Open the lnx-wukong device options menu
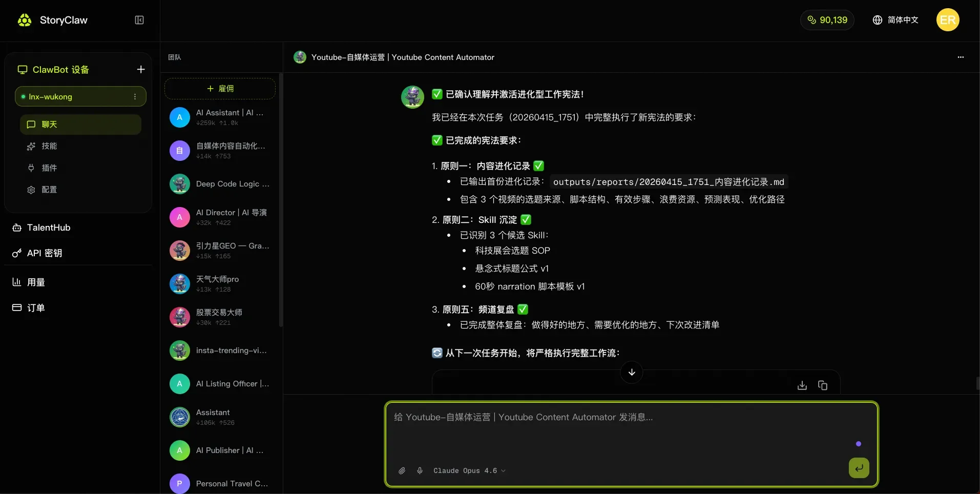Viewport: 980px width, 494px height. click(x=135, y=96)
